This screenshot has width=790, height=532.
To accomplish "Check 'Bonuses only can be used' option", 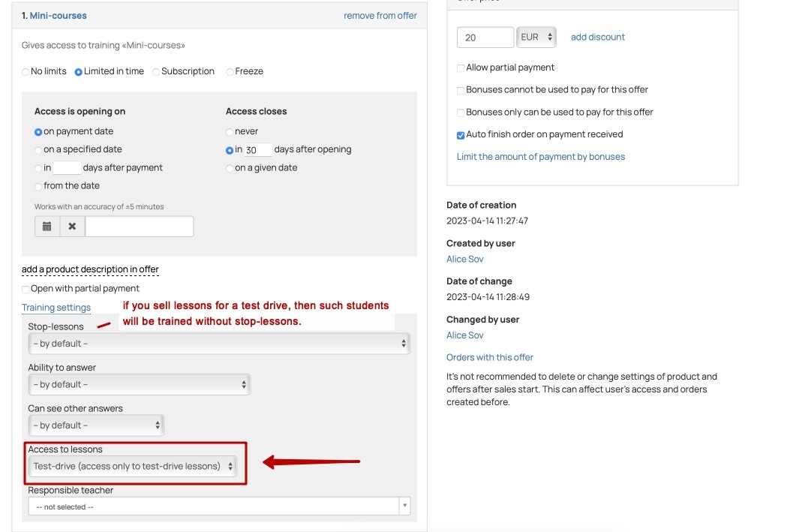I will pyautogui.click(x=461, y=113).
